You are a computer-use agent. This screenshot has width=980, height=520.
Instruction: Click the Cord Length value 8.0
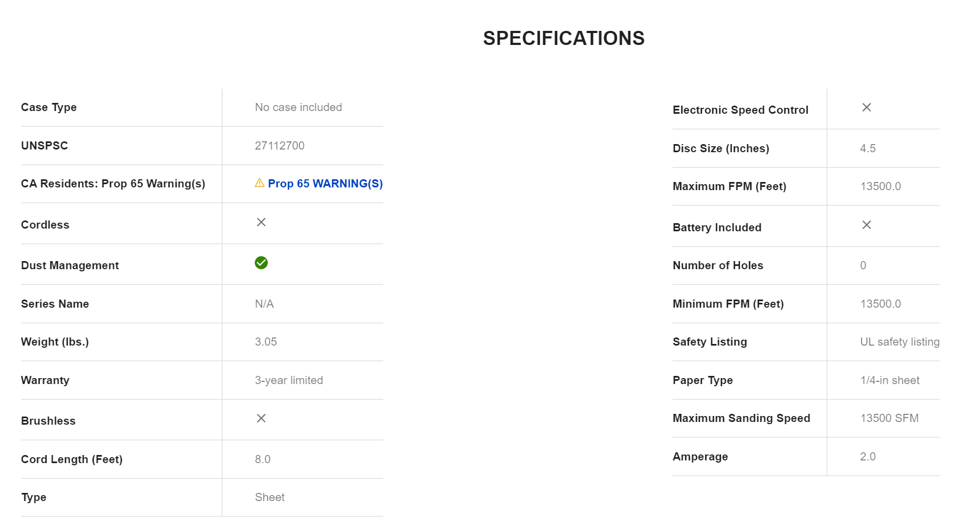[263, 459]
